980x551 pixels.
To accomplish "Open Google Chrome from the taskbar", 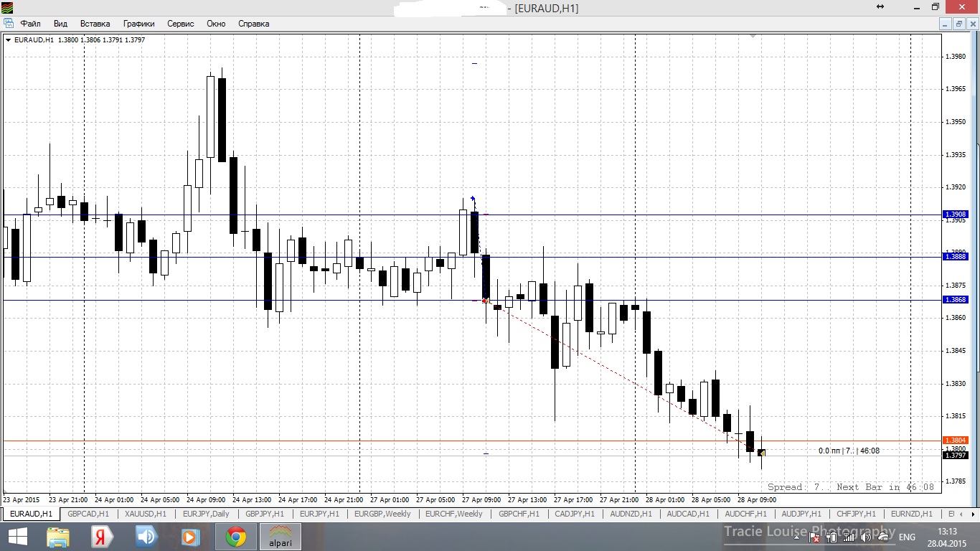I will tap(235, 537).
